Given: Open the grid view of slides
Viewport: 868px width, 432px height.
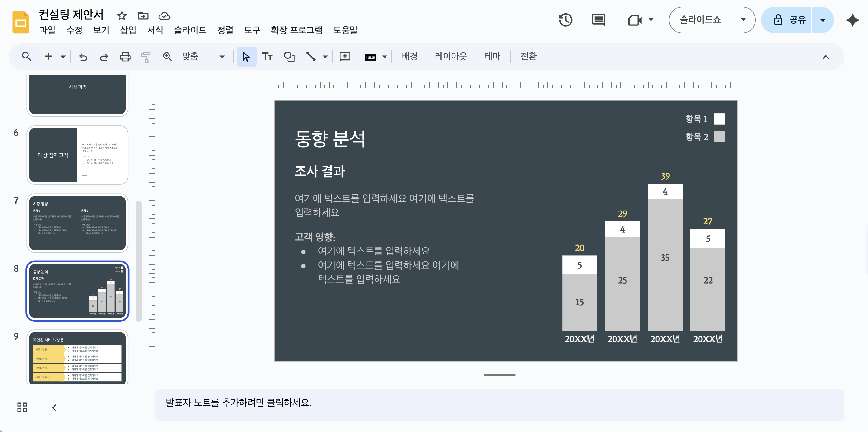Looking at the screenshot, I should click(x=22, y=407).
